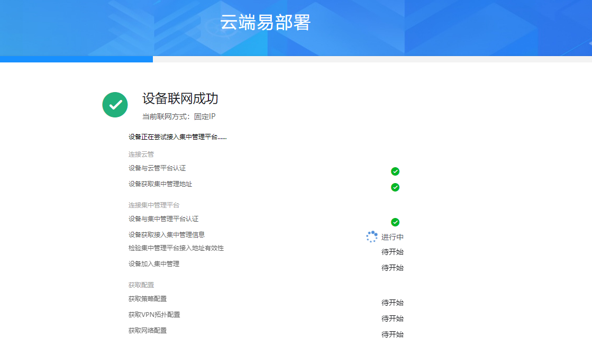Click the gray unfilled part of progress bar
592x364 pixels.
(x=370, y=59)
